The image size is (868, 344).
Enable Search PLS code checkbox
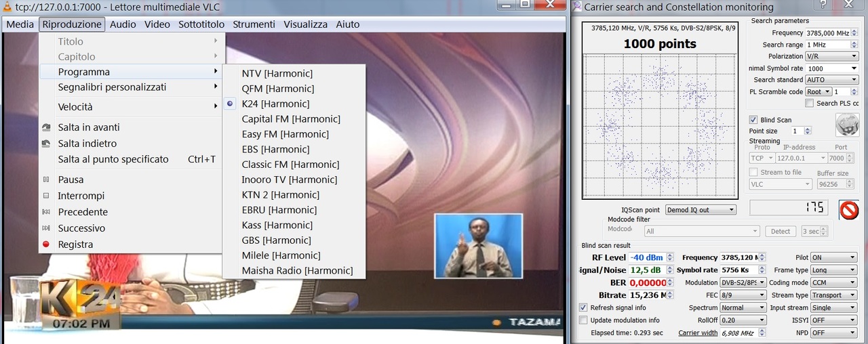[809, 103]
